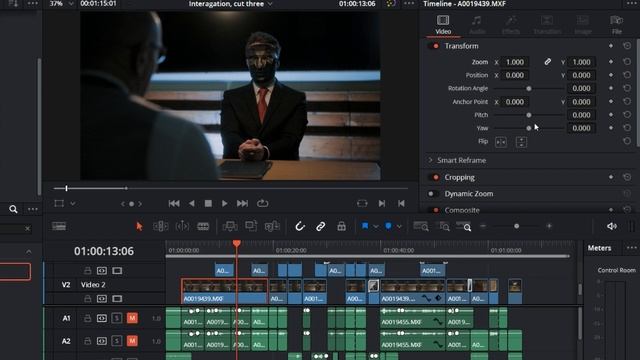Play the timeline forward
Viewport: 640px width, 360px height.
coord(224,203)
